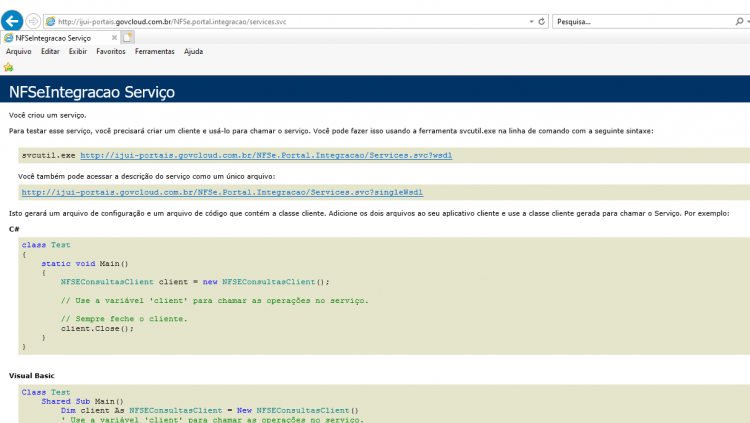Open the Services.svc?wsdl link
Viewport: 750px width, 423px height.
pyautogui.click(x=266, y=155)
